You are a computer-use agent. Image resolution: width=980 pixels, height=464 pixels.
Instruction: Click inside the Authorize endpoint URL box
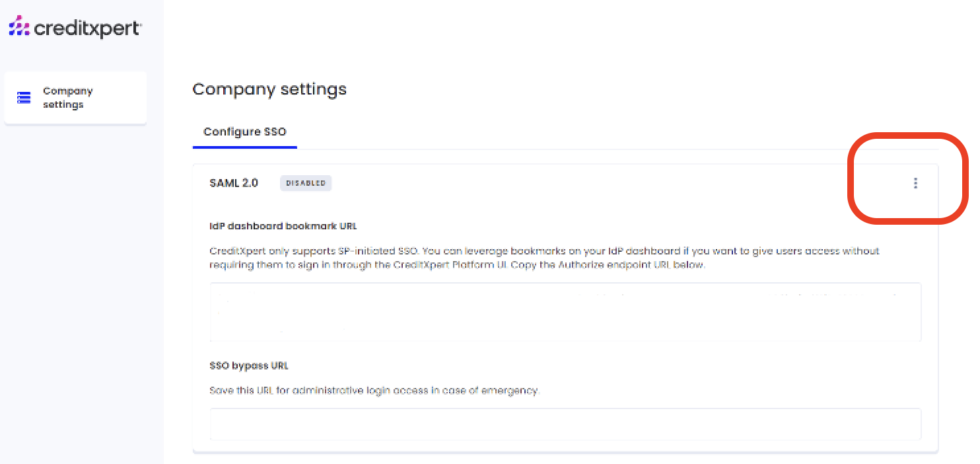coord(565,312)
